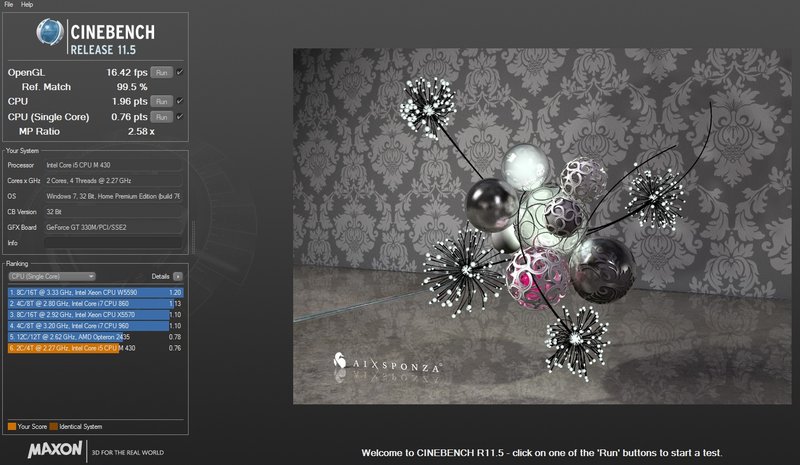Toggle the CPU test checkbox
800x465 pixels.
pyautogui.click(x=180, y=101)
